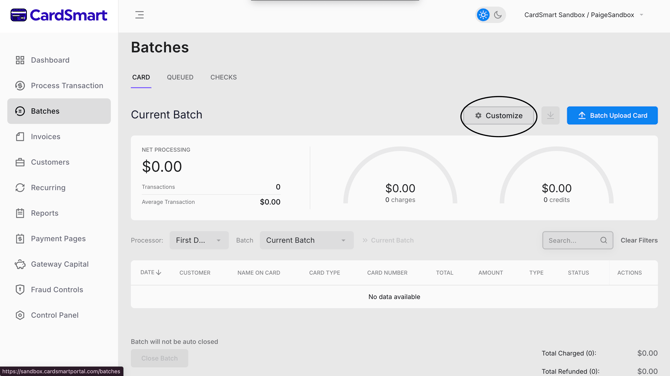Click the Customers briefcase icon
670x376 pixels.
point(20,162)
